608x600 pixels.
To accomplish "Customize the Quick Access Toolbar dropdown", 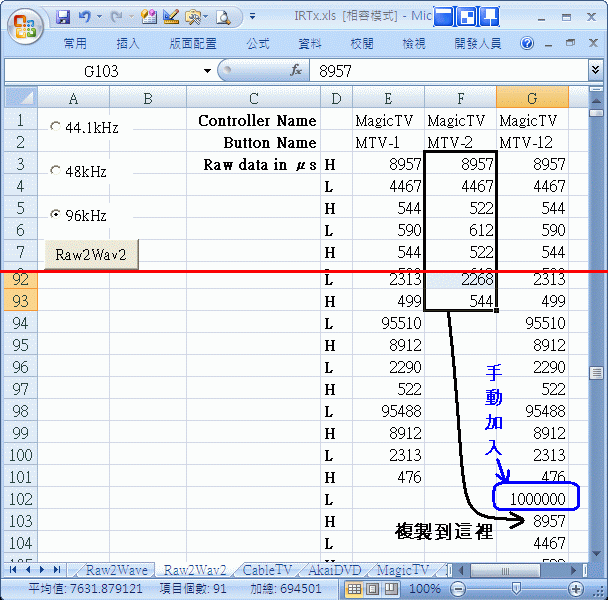I will (252, 16).
